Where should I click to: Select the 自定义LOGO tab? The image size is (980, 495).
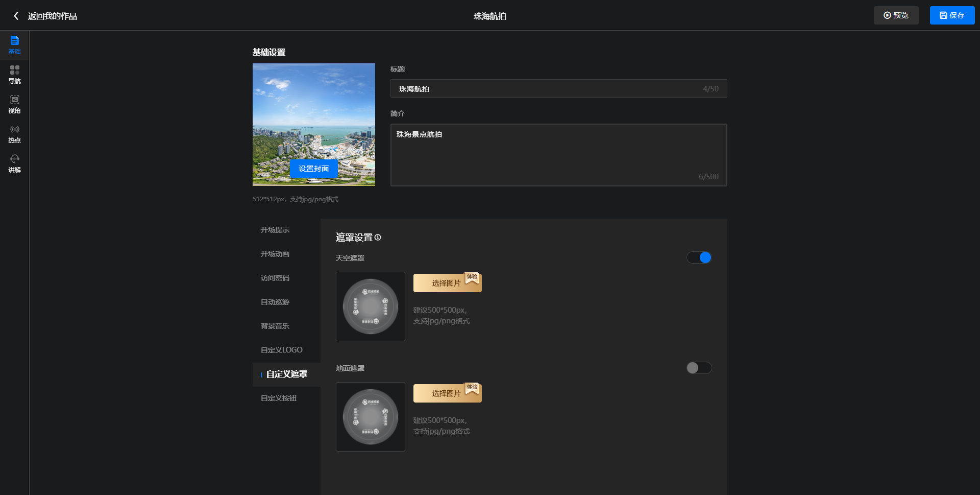click(x=282, y=350)
